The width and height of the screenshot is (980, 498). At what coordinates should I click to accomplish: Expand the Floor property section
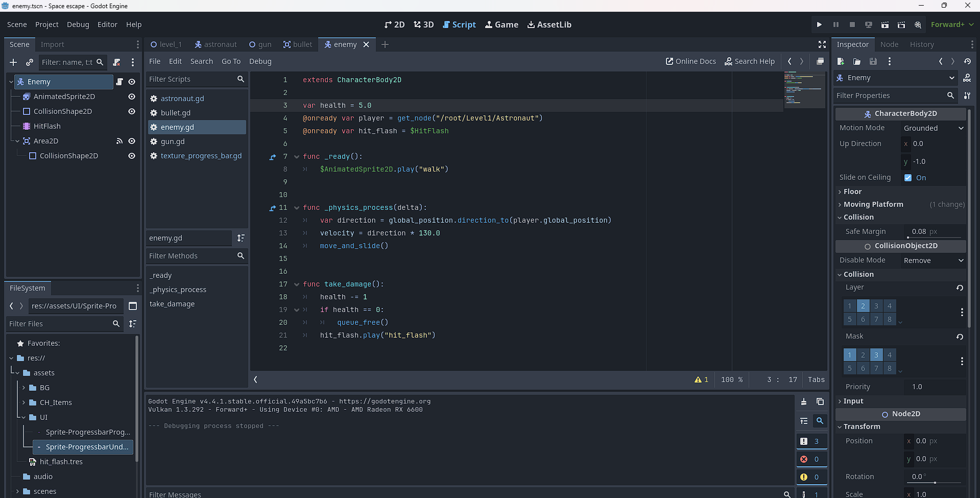[x=852, y=192]
